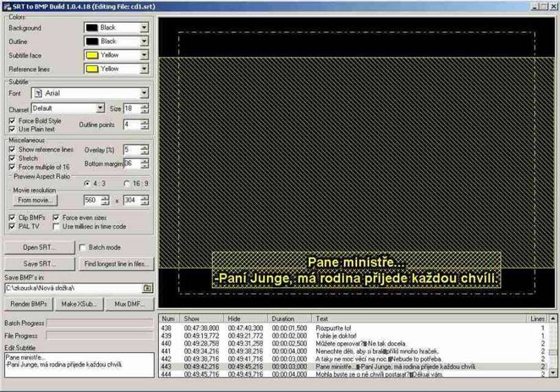Click the subtitle list scroll up arrow
Screen dimensions: 560x392
552,318
